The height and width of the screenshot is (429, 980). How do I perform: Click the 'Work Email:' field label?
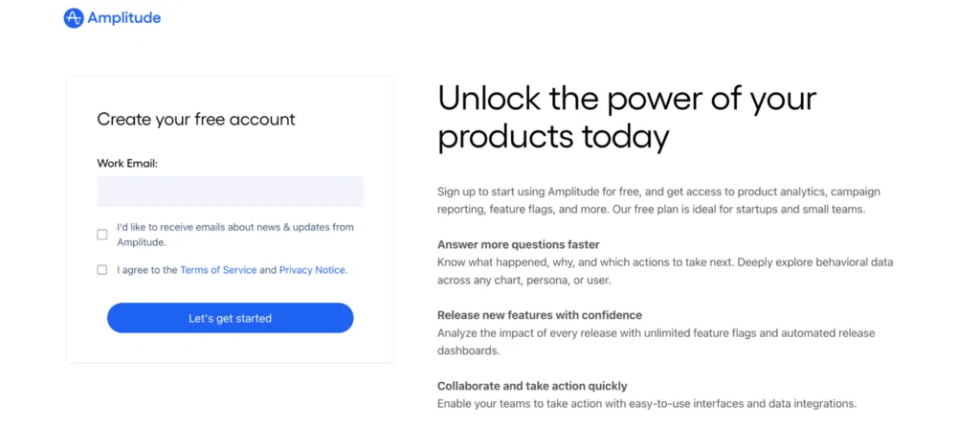point(127,164)
